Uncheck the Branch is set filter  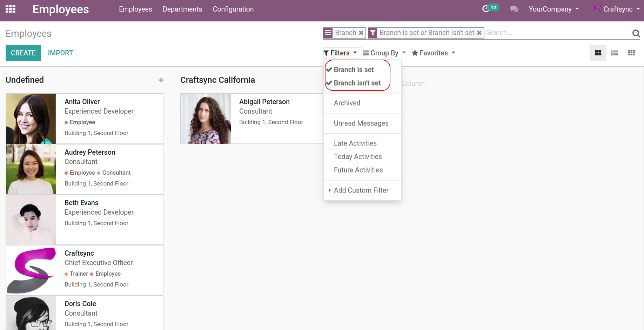(x=354, y=70)
